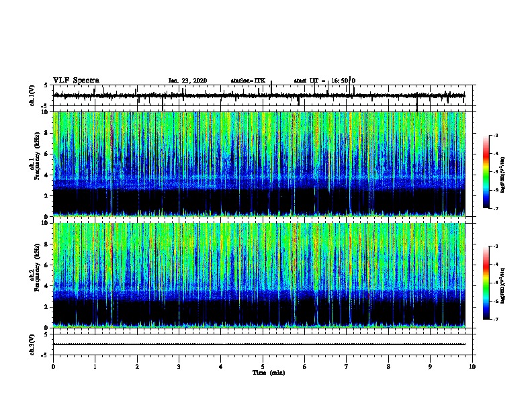
Task: Click the "station=ITK" header label
Action: (248, 81)
